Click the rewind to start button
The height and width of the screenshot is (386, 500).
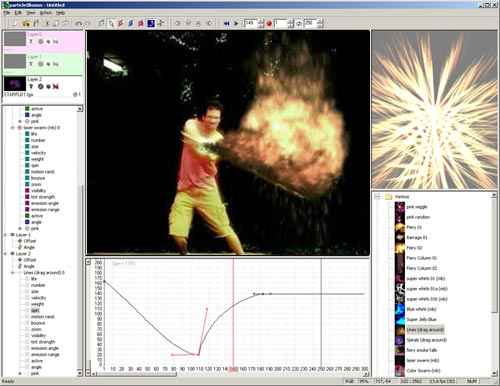tap(227, 23)
